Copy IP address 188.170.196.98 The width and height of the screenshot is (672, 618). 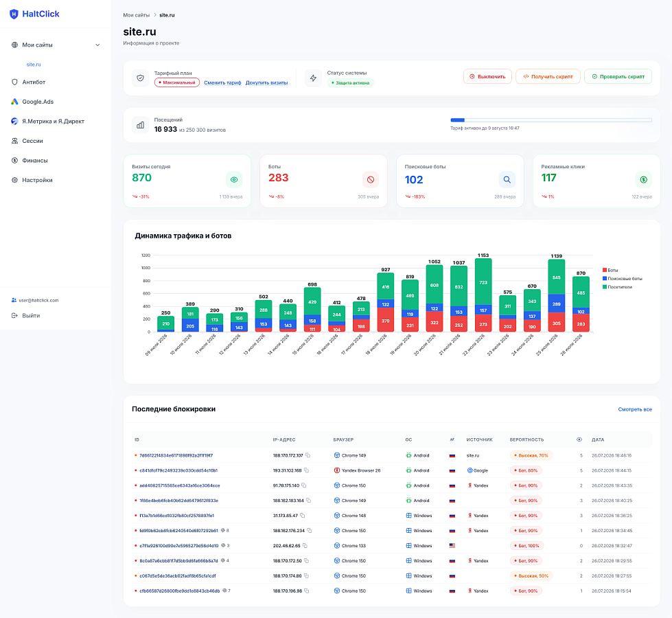coord(306,591)
